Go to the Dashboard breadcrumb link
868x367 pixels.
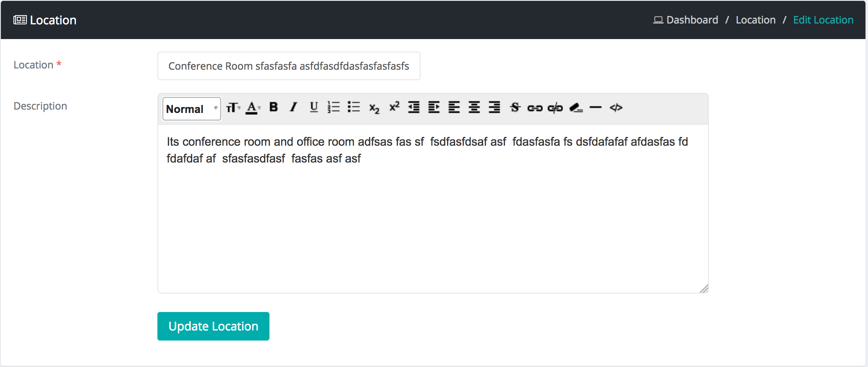point(685,20)
